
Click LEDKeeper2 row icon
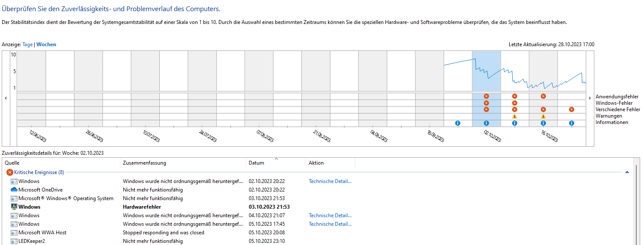pyautogui.click(x=14, y=241)
